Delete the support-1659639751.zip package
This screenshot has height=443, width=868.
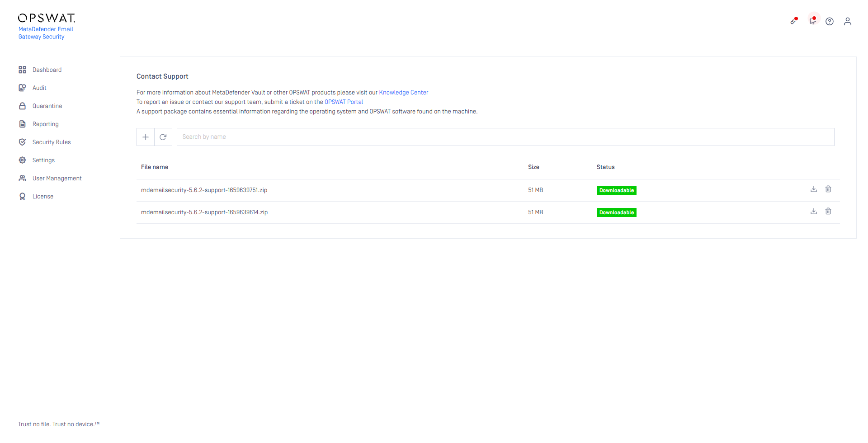point(828,189)
